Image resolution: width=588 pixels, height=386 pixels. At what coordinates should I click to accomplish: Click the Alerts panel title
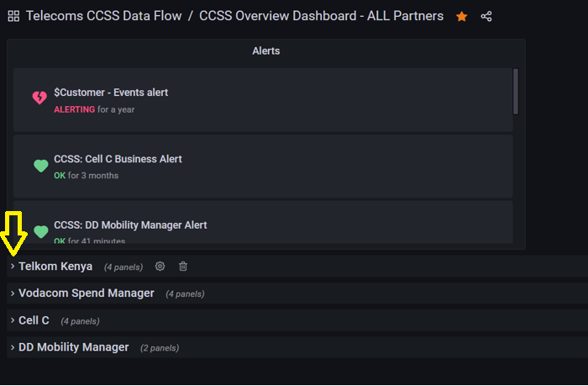tap(266, 50)
